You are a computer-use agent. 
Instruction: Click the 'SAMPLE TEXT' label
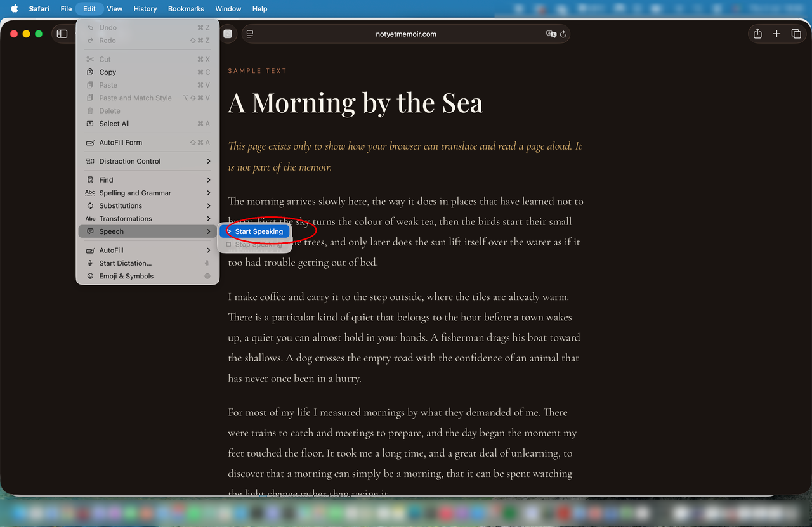pos(258,71)
